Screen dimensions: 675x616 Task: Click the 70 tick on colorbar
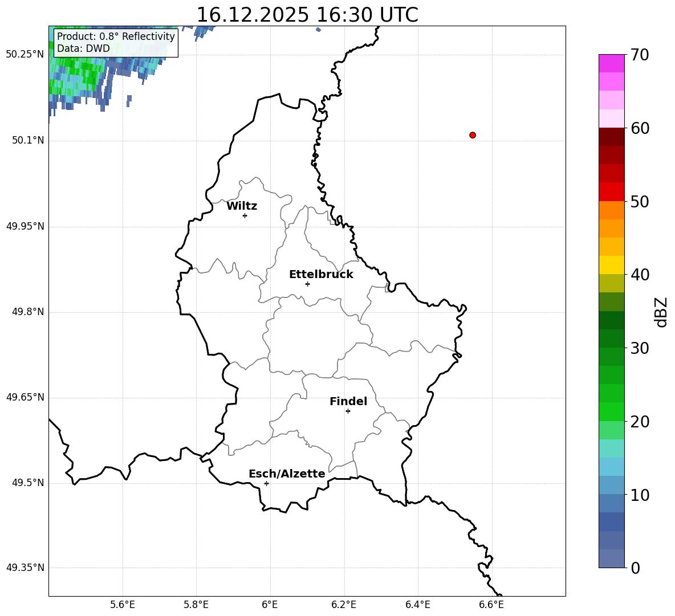point(640,55)
